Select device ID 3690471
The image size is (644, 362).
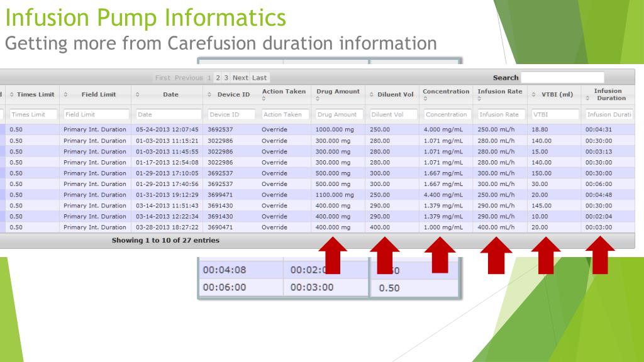point(220,228)
